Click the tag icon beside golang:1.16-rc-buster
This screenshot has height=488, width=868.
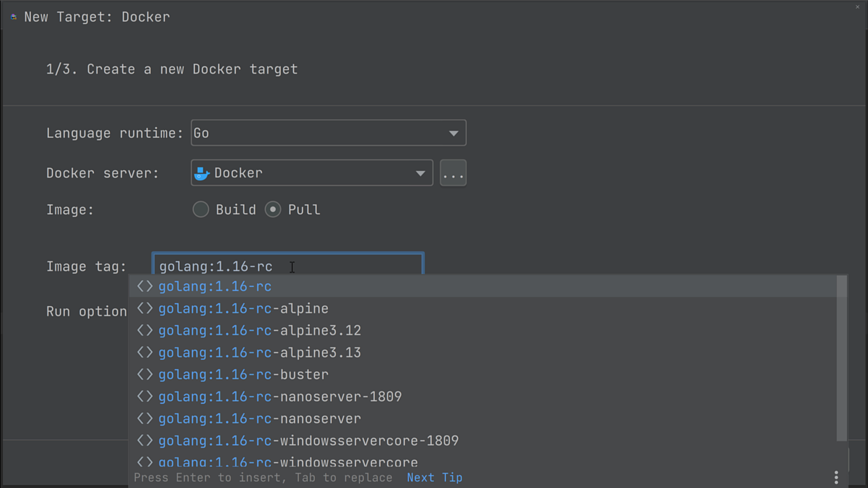pyautogui.click(x=145, y=375)
